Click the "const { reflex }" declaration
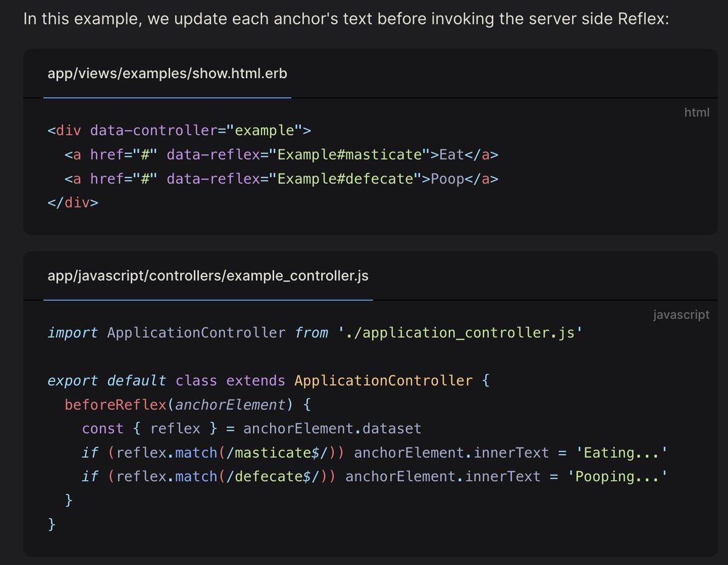Viewport: 728px width, 565px height. 149,429
